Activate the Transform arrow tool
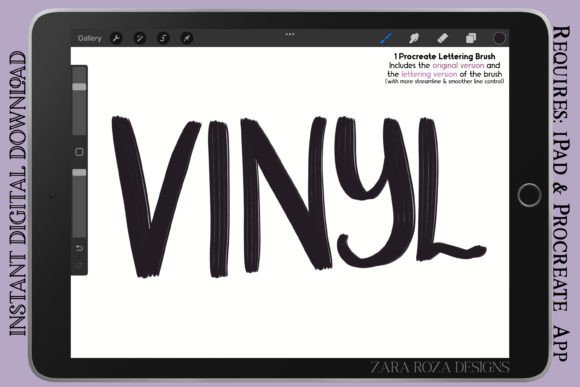The width and height of the screenshot is (580, 387). pyautogui.click(x=187, y=38)
